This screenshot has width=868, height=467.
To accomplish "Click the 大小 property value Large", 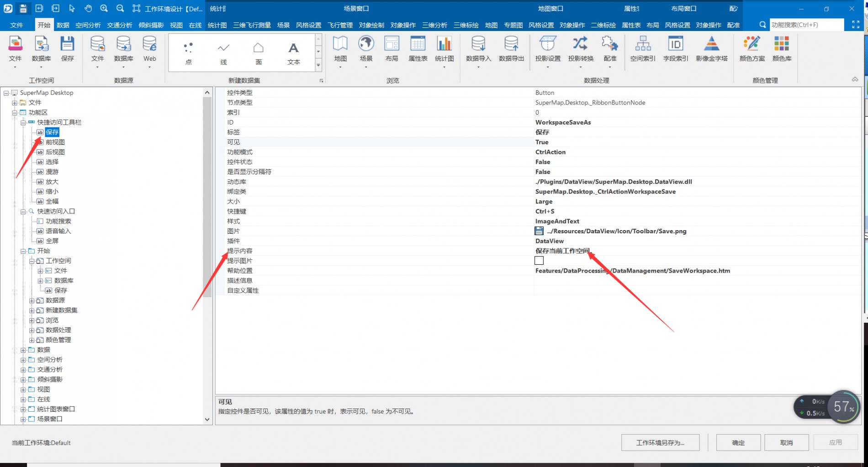I will tap(544, 201).
